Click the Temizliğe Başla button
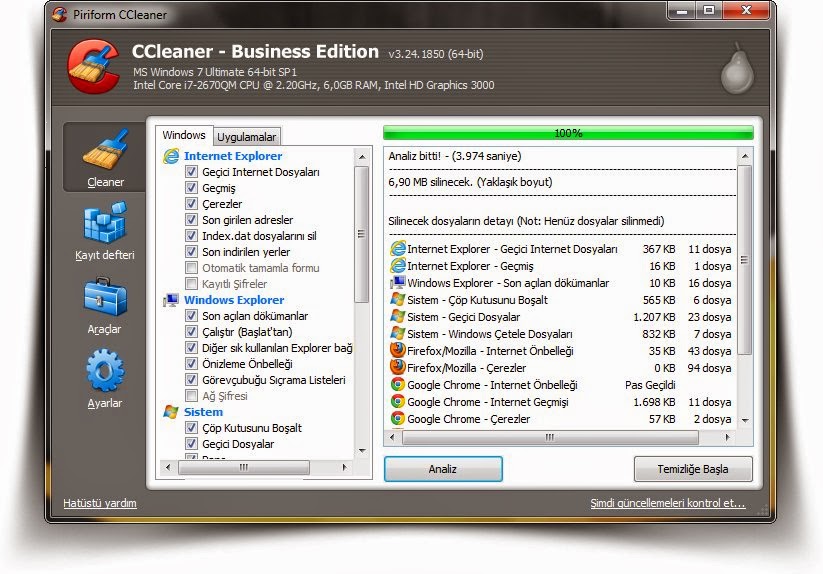Viewport: 823px width, 574px height. [693, 469]
